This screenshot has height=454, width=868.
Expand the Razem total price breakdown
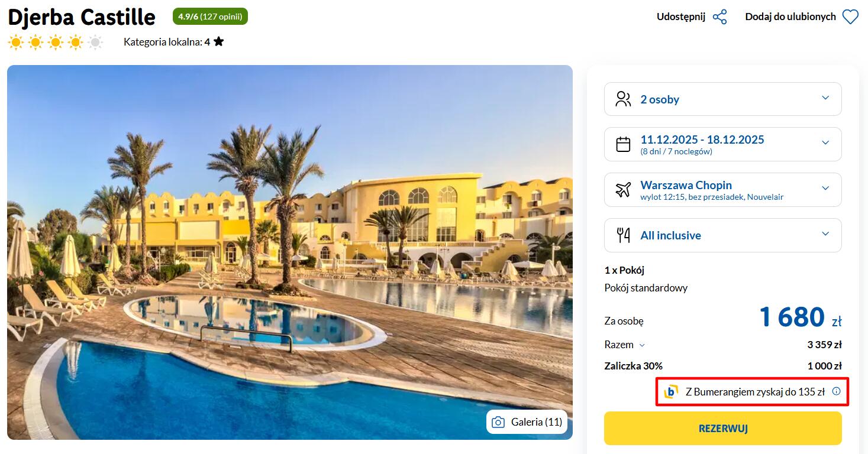[624, 345]
